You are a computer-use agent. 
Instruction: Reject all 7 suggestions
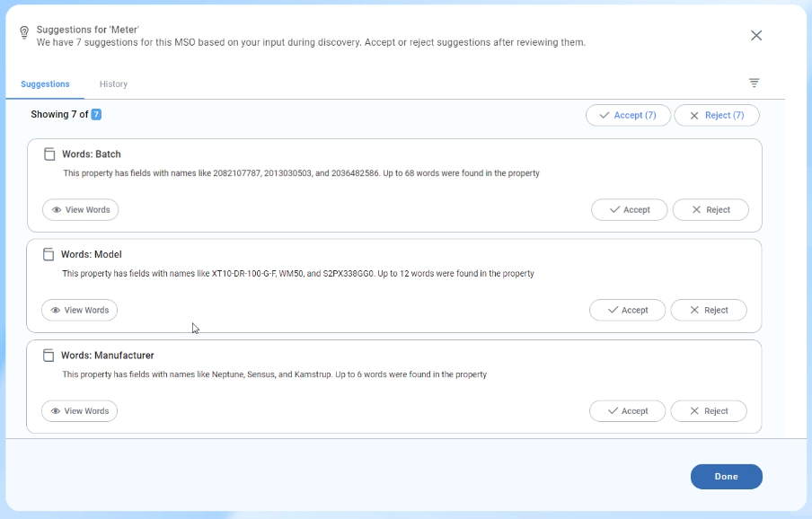click(x=716, y=115)
